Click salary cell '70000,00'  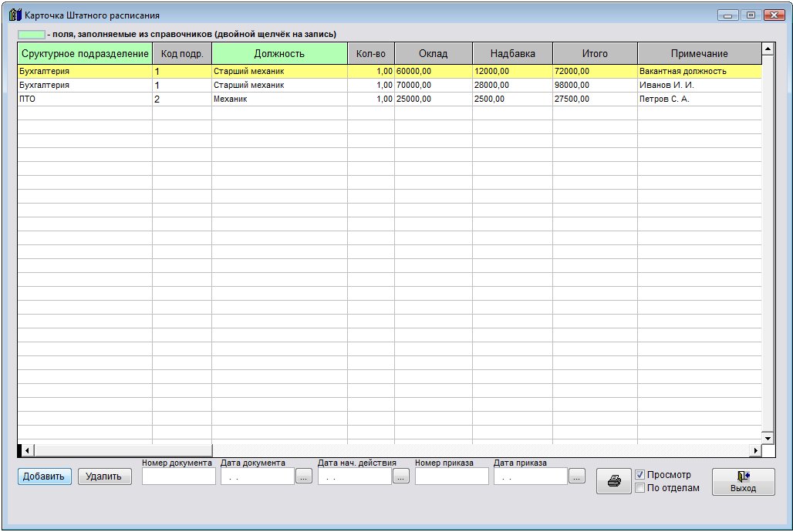pos(434,85)
